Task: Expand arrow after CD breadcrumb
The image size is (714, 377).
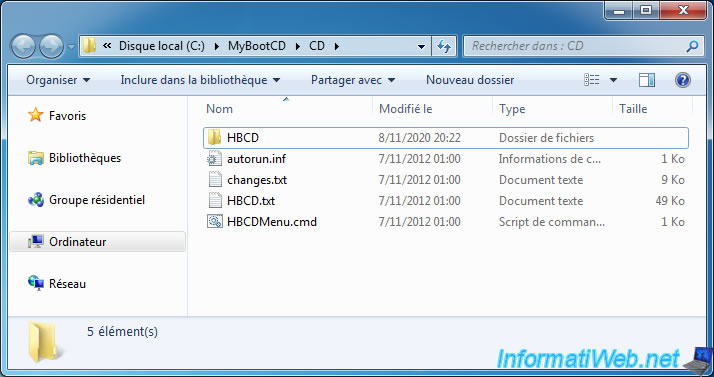Action: (x=337, y=46)
